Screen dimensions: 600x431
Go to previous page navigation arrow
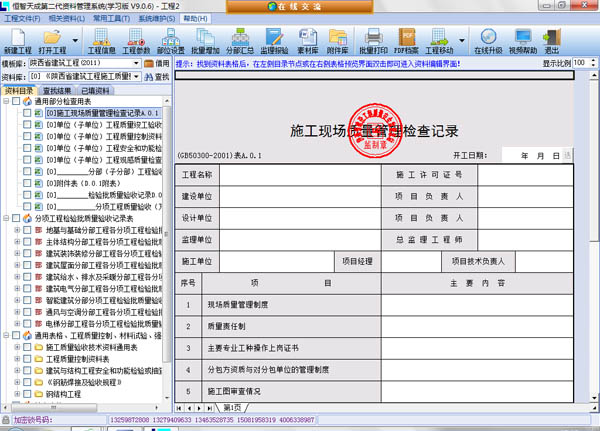pos(189,408)
